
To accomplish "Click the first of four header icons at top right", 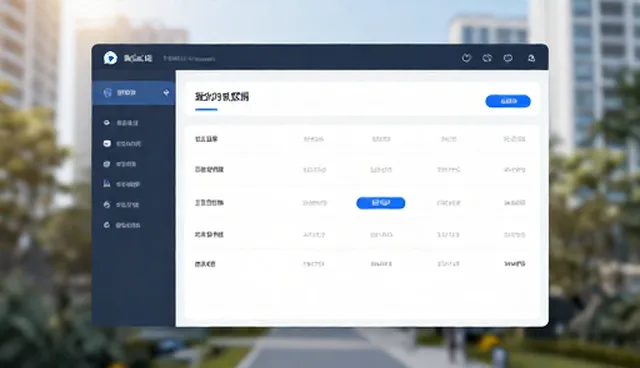I will pos(467,58).
